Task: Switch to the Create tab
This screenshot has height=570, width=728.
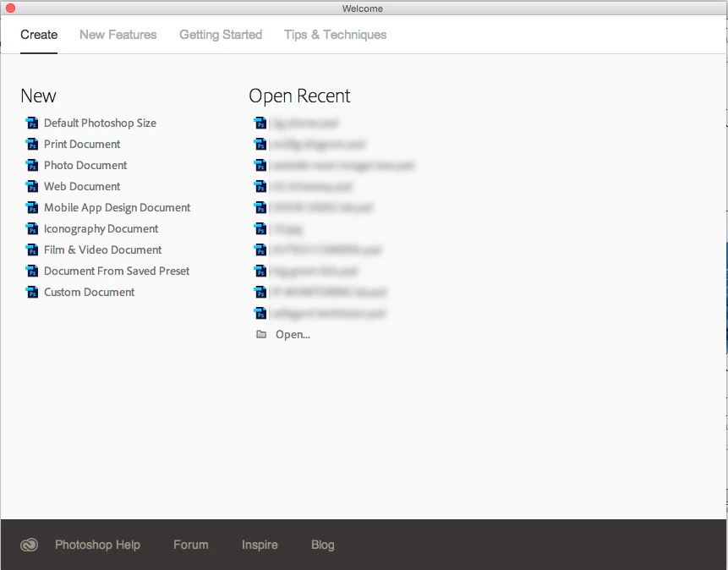Action: (39, 35)
